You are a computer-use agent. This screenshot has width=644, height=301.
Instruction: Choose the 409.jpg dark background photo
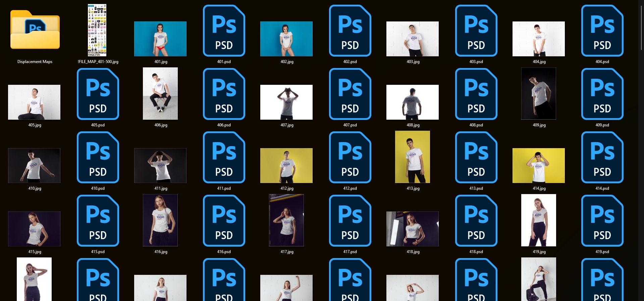tap(539, 94)
